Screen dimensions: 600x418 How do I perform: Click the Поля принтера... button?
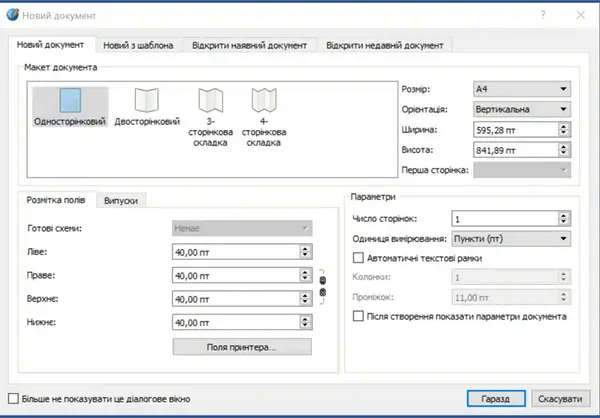pos(242,347)
